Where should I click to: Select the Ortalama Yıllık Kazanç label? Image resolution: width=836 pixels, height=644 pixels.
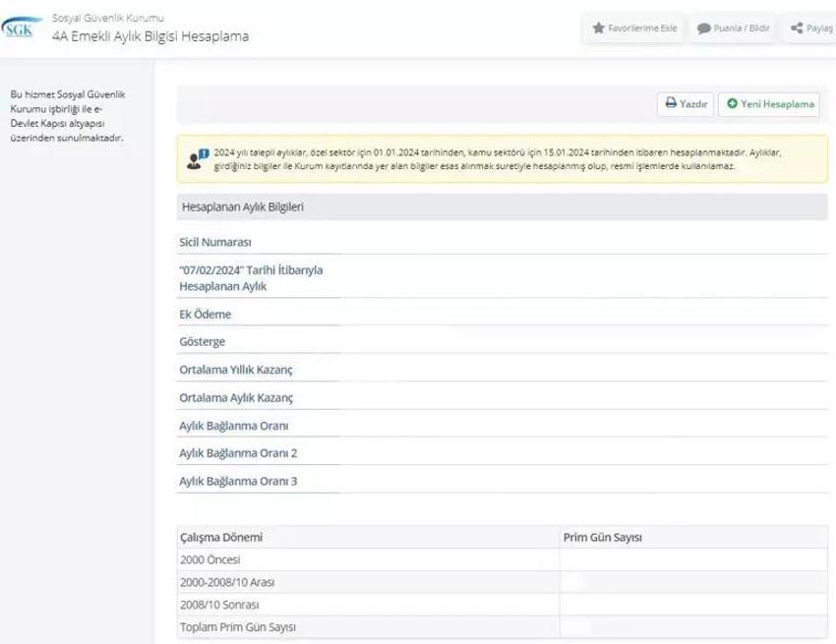[x=236, y=370]
